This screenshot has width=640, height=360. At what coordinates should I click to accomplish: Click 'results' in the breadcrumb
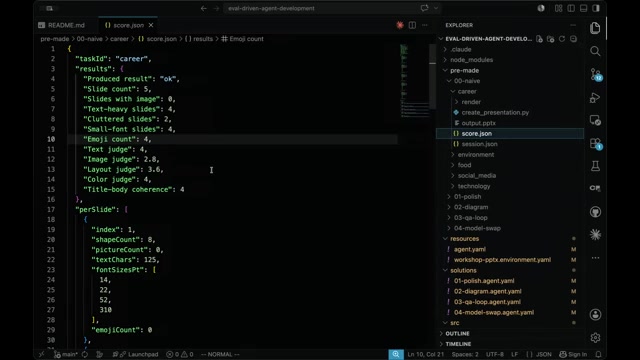(x=203, y=39)
